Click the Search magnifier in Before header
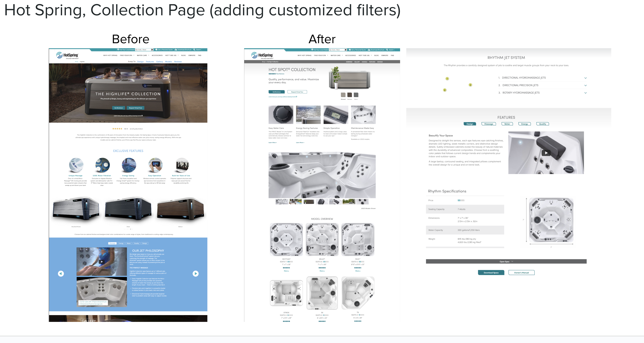The image size is (644, 343). pos(194,49)
